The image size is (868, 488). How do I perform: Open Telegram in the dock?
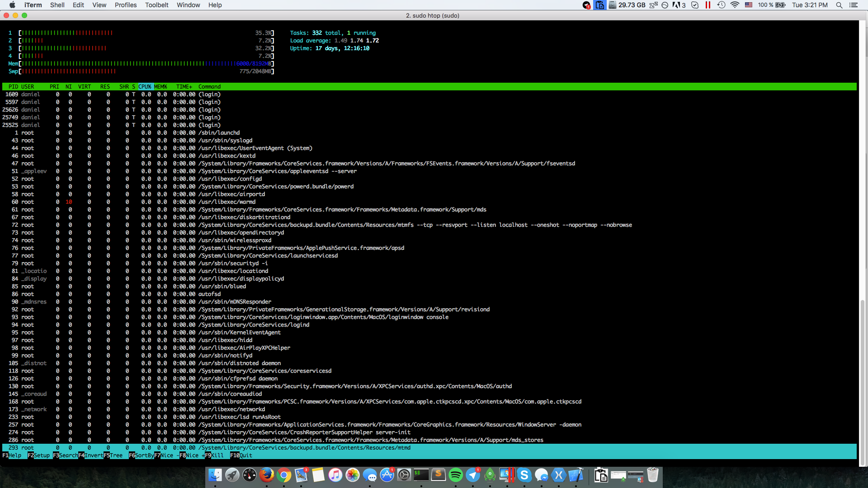473,475
